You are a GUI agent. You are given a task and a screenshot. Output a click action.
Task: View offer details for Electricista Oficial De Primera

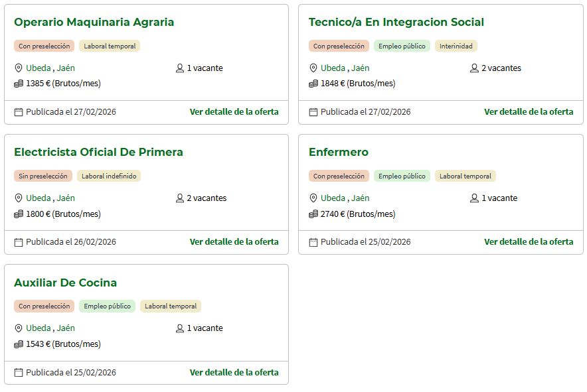(234, 242)
